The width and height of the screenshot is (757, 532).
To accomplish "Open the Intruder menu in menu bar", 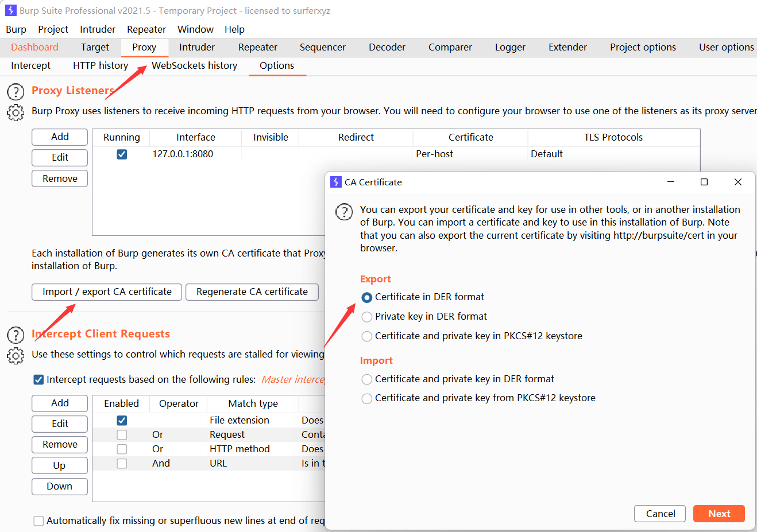I will tap(98, 29).
